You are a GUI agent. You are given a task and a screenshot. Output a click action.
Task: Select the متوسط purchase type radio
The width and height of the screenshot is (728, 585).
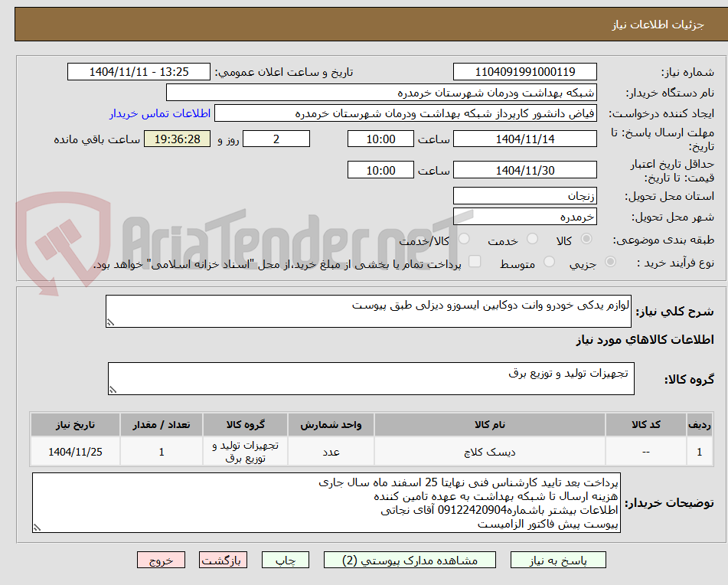coord(549,263)
